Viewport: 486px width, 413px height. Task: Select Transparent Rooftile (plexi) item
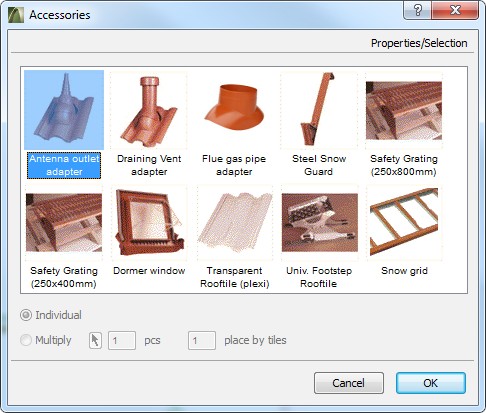(234, 223)
